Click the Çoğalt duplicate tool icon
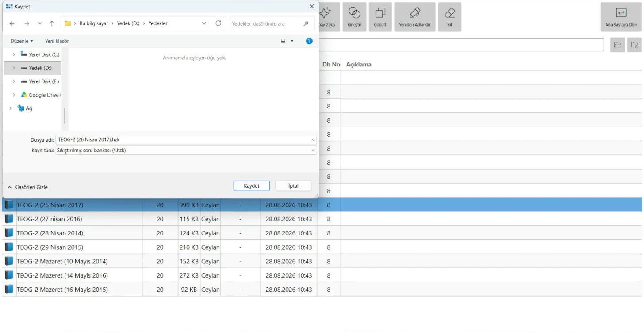This screenshot has width=644, height=332. tap(380, 13)
